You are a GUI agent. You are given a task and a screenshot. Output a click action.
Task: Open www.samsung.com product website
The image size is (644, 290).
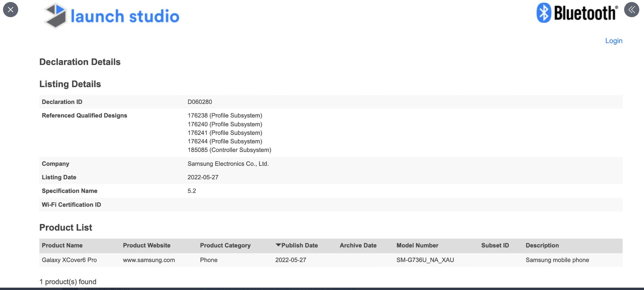pyautogui.click(x=149, y=260)
